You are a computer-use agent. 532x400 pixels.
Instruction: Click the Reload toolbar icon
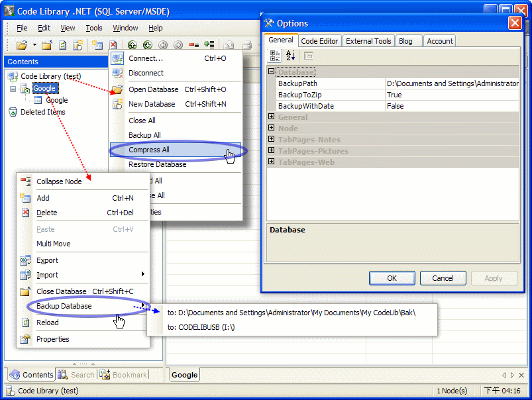coord(62,45)
